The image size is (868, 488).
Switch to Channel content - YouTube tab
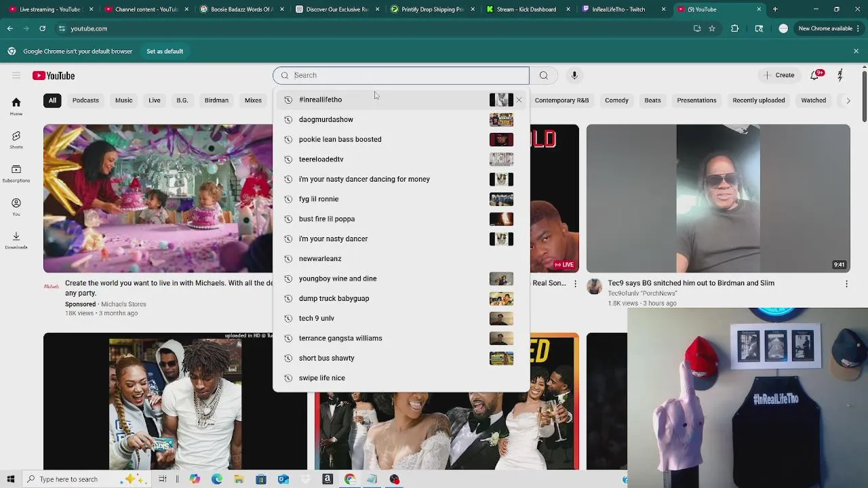click(x=146, y=9)
